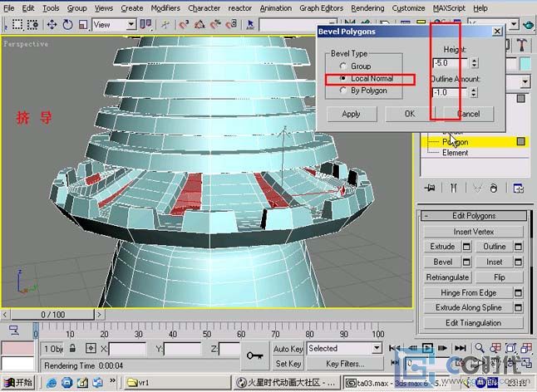Open the MAXScript menu
Viewport: 537px width, 392px height.
click(449, 8)
